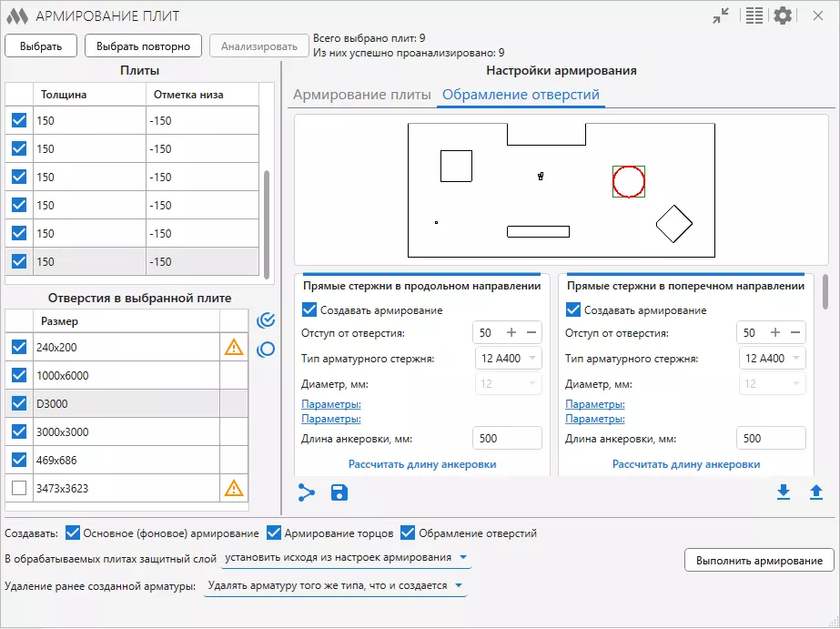Click the warning triangle next to opening 240x200
The width and height of the screenshot is (840, 629).
coord(234,347)
